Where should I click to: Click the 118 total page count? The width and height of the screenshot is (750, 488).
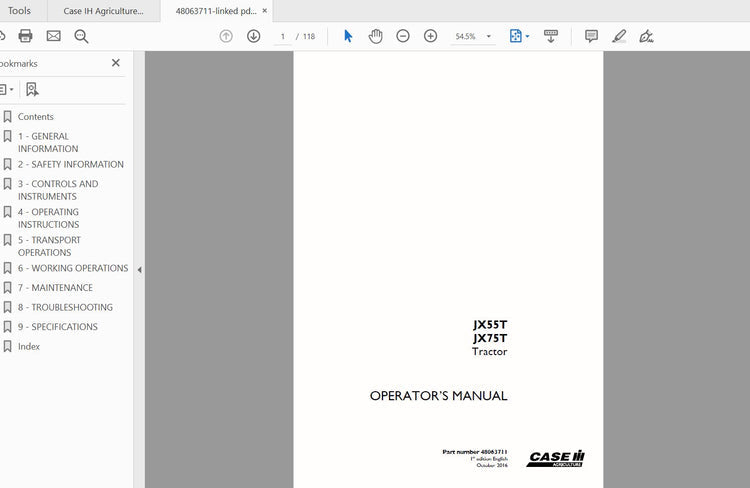click(x=309, y=36)
